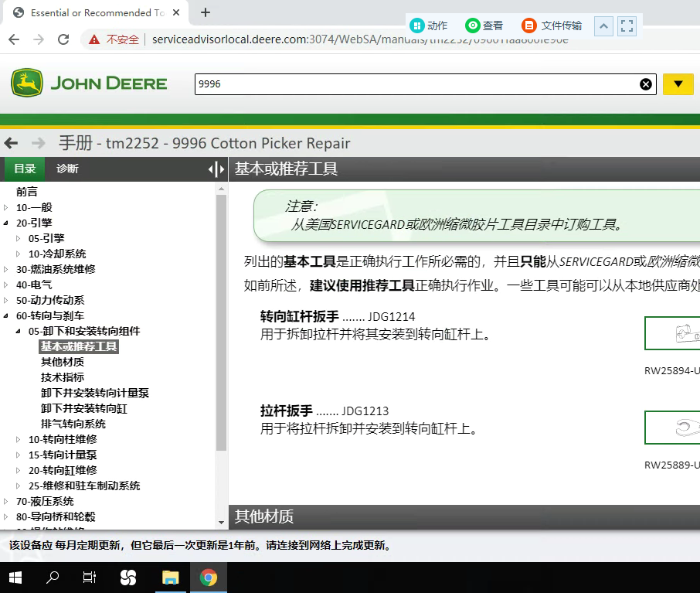The width and height of the screenshot is (700, 593).
Task: Click the tree panel vertical scrollbar thumb
Action: [x=221, y=322]
